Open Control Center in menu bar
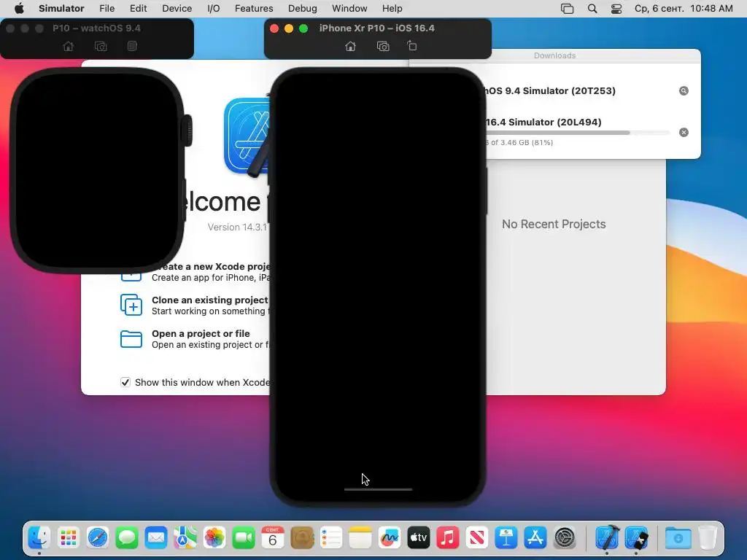The height and width of the screenshot is (560, 747). pyautogui.click(x=616, y=9)
